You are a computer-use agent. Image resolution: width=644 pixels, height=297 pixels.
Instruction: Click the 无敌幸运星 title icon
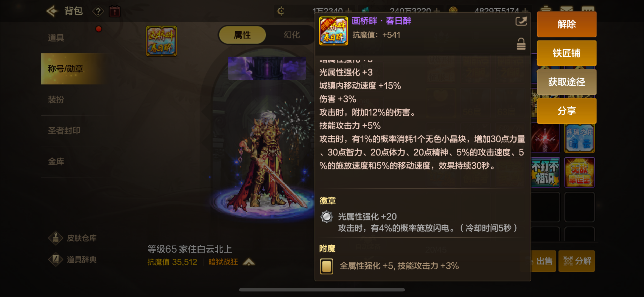point(580,172)
